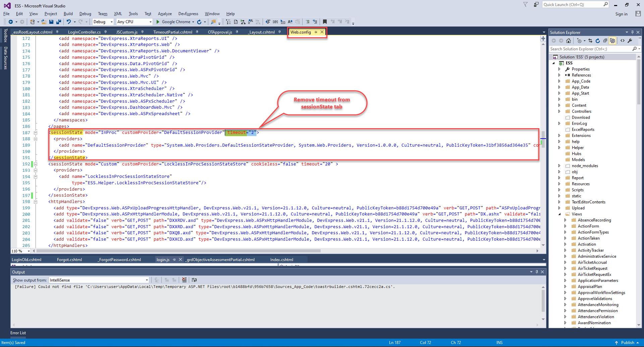The image size is (644, 347).
Task: Click the editor horizontal scrollbar
Action: [x=178, y=251]
